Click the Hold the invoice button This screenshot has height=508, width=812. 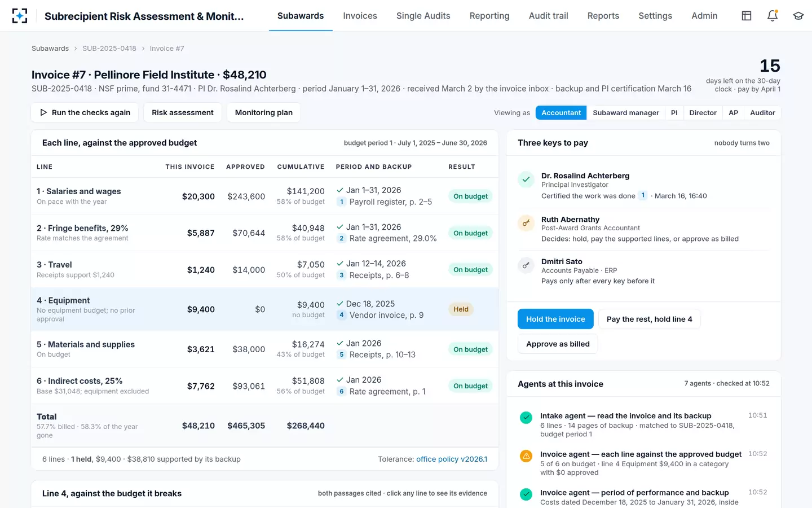[555, 319]
